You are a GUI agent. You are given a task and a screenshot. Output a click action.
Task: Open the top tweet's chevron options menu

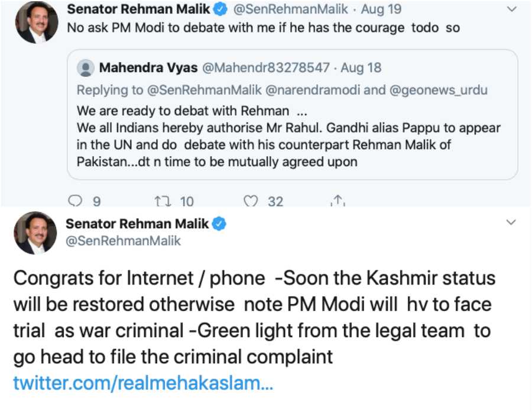[512, 9]
